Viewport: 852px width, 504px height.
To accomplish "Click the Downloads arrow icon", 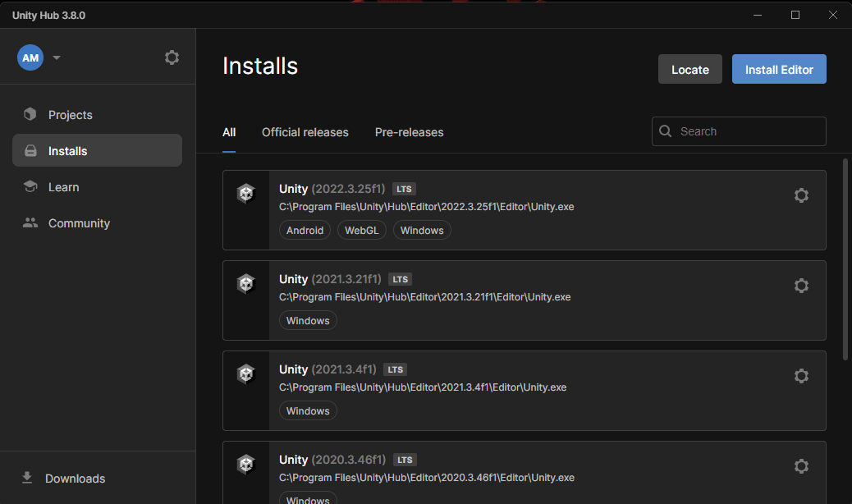I will pyautogui.click(x=26, y=478).
